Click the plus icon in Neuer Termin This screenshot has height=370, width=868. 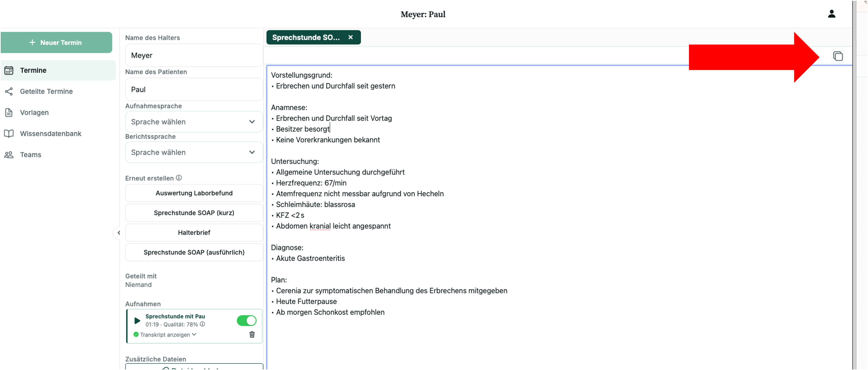click(32, 42)
